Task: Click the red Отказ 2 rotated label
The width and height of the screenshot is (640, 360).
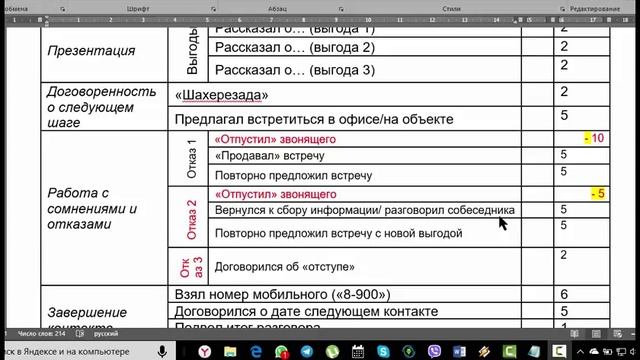Action: (191, 220)
